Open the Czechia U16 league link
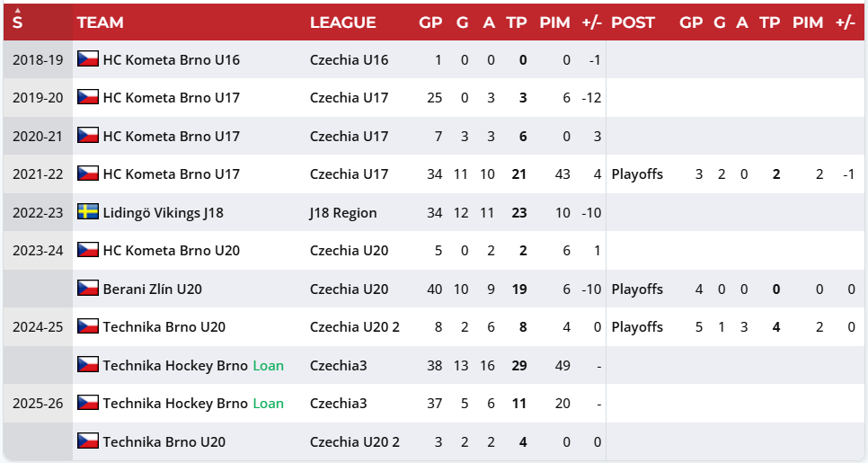 pos(350,60)
